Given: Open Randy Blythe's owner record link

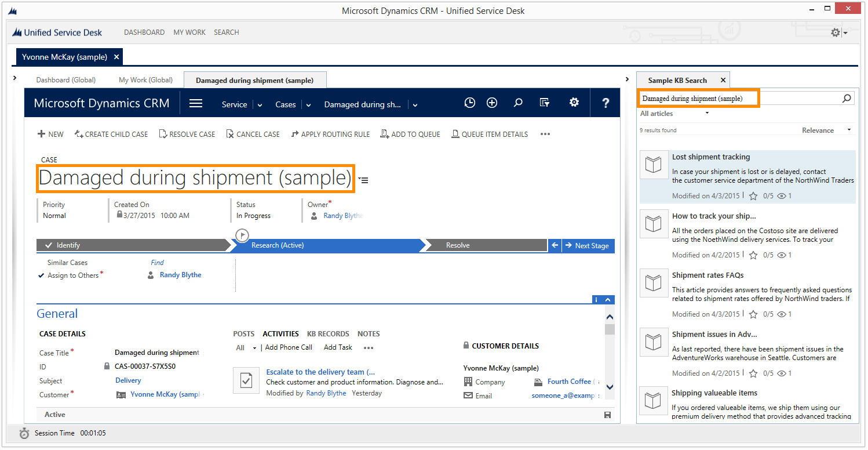Looking at the screenshot, I should [342, 215].
